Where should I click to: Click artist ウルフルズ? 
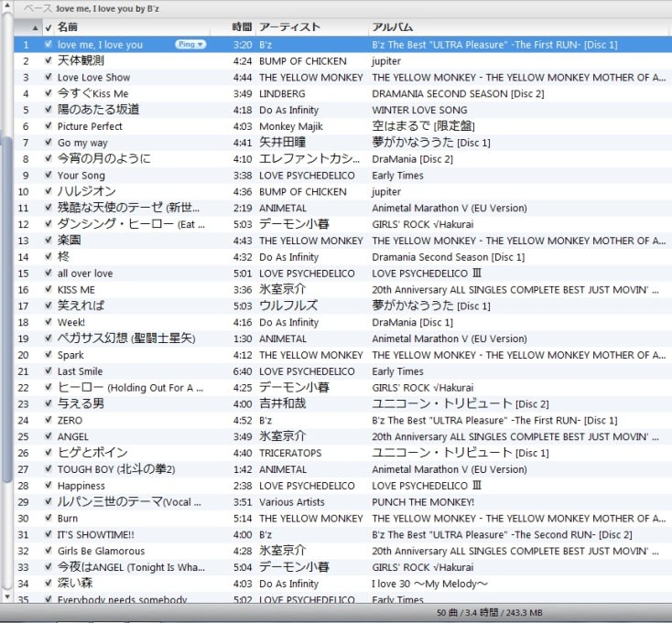288,306
